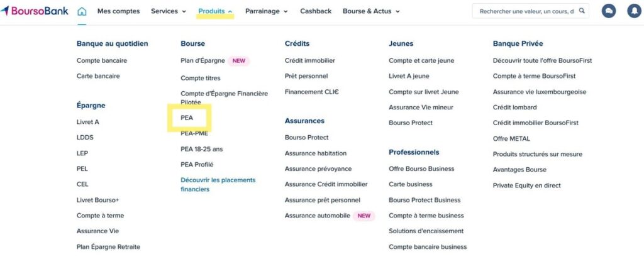Collapse the Produits dropdown menu
The image size is (644, 259).
(215, 11)
